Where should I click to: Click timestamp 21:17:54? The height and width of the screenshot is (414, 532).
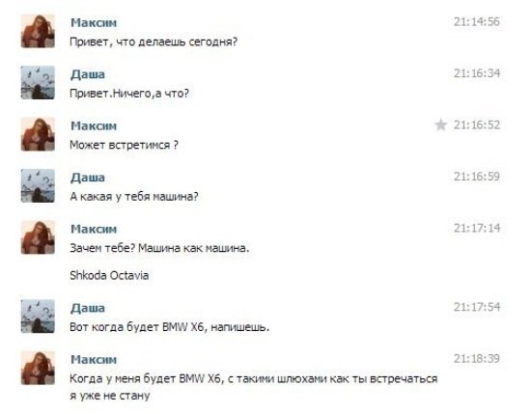[x=477, y=307]
